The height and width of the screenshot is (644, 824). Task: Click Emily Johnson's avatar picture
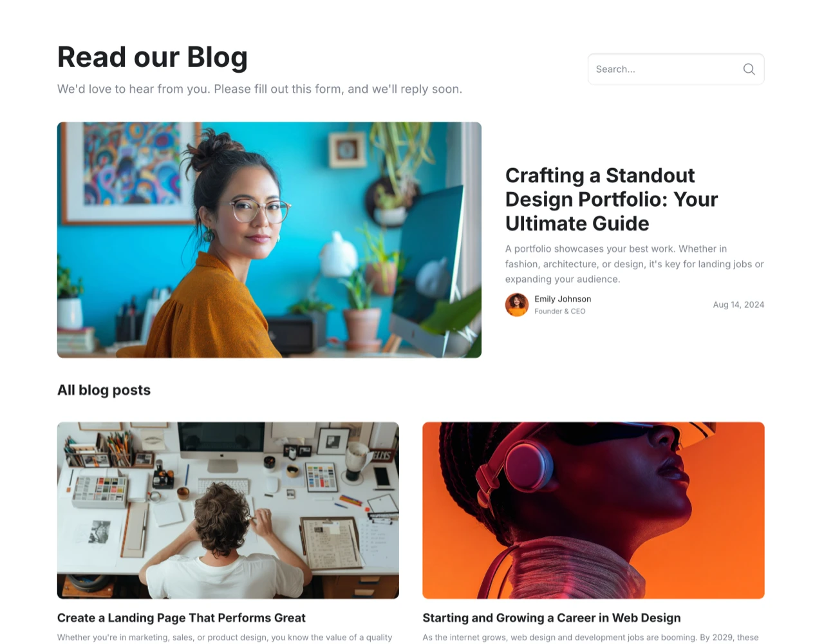(x=516, y=305)
